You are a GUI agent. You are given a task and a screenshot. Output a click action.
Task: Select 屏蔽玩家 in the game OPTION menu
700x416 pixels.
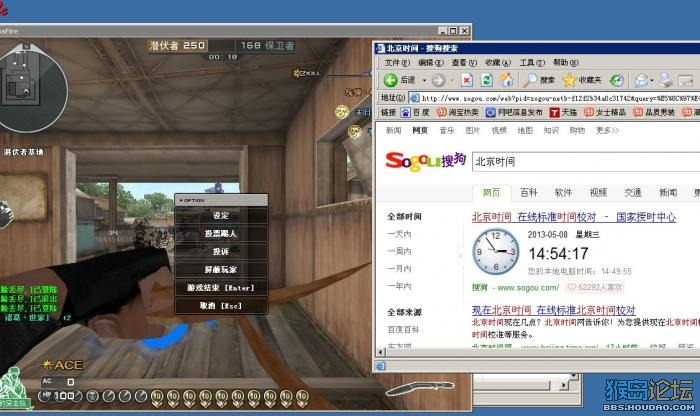(x=221, y=270)
